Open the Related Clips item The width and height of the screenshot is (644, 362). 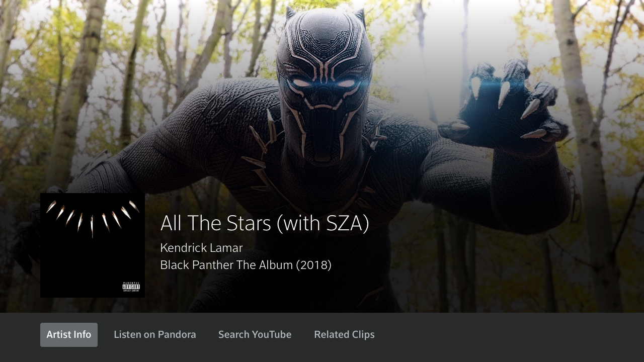pyautogui.click(x=344, y=335)
